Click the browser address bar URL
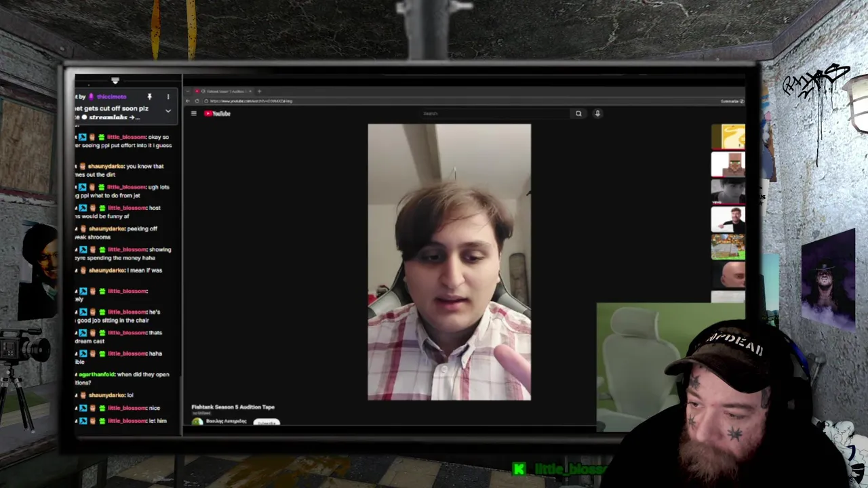 point(251,101)
